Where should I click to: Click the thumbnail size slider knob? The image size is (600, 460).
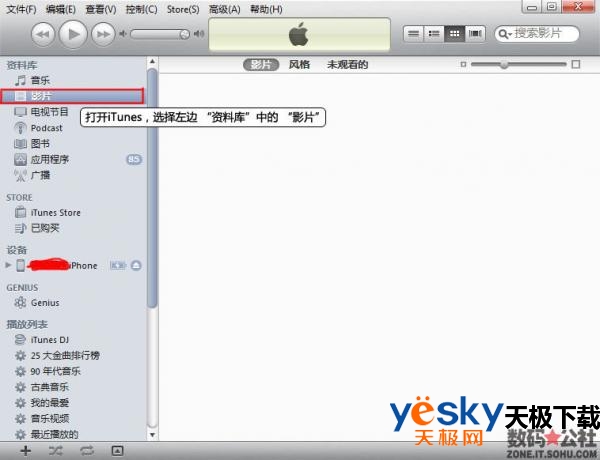tap(504, 64)
